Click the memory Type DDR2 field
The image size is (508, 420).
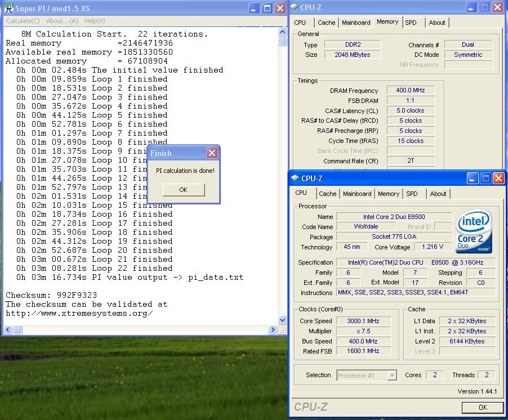click(353, 44)
